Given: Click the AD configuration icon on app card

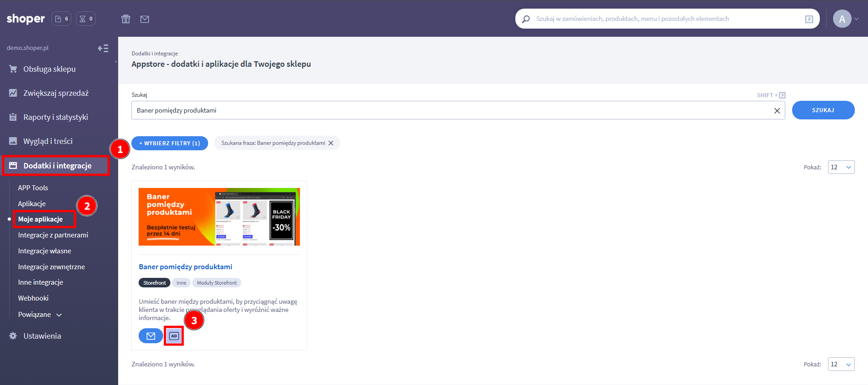Looking at the screenshot, I should point(174,336).
